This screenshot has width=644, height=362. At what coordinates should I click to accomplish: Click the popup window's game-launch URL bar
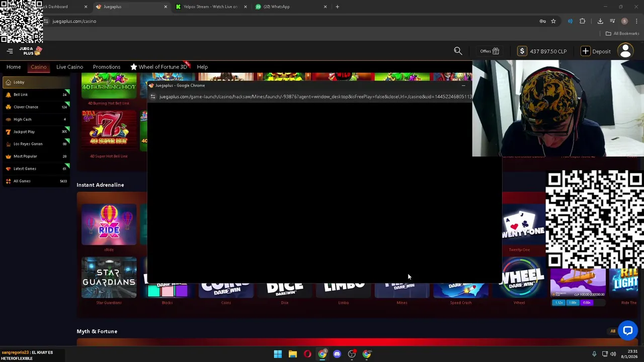click(x=315, y=97)
